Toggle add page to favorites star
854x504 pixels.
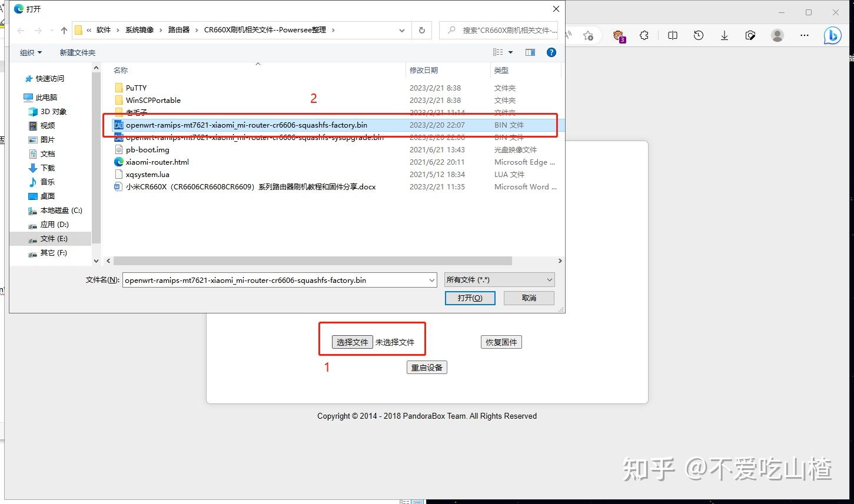tap(588, 35)
